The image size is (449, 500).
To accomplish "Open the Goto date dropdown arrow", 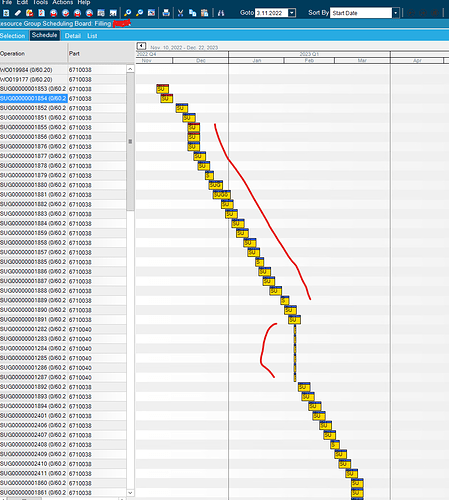I will 292,13.
